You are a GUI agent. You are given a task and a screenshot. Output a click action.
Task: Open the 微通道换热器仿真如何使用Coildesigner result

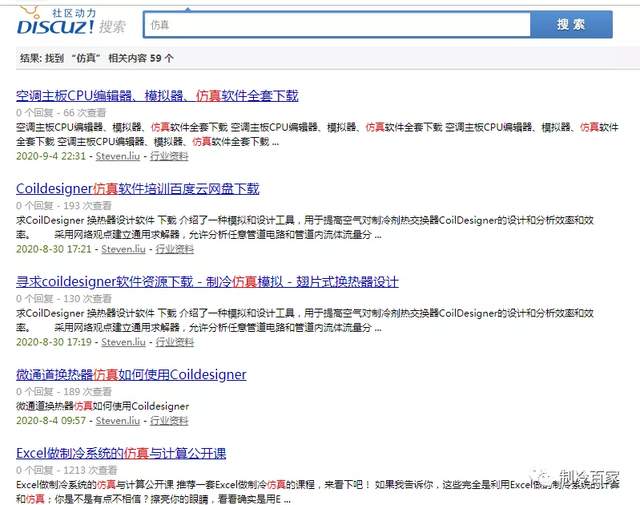coord(131,374)
